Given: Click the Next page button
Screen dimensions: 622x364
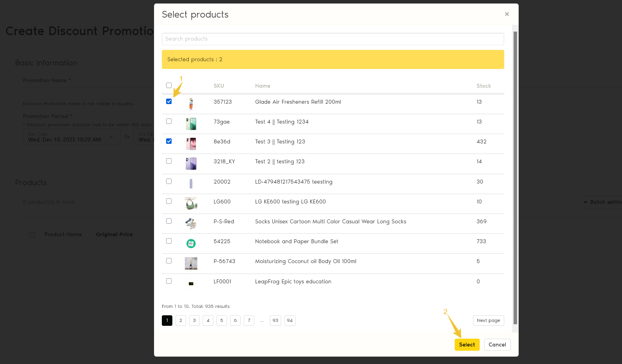Looking at the screenshot, I should tap(488, 320).
